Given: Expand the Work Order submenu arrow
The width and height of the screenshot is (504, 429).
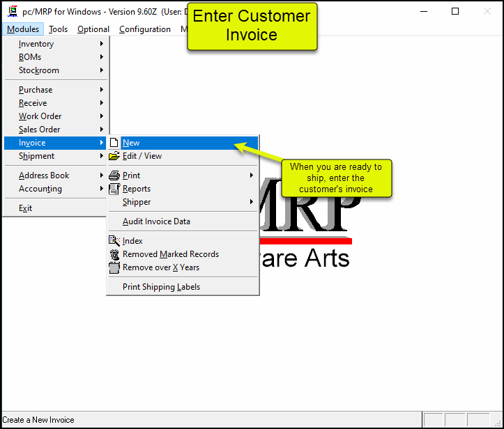Looking at the screenshot, I should pyautogui.click(x=102, y=116).
